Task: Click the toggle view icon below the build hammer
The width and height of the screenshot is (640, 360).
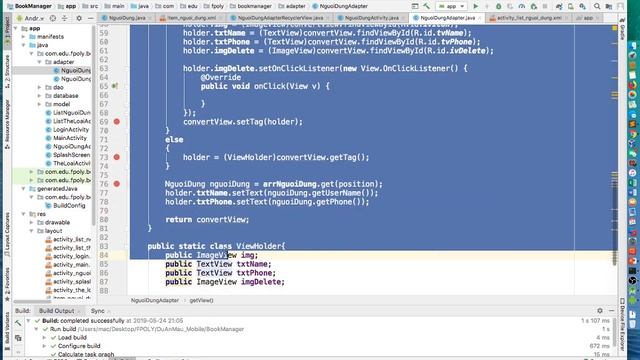Action: tap(18, 338)
